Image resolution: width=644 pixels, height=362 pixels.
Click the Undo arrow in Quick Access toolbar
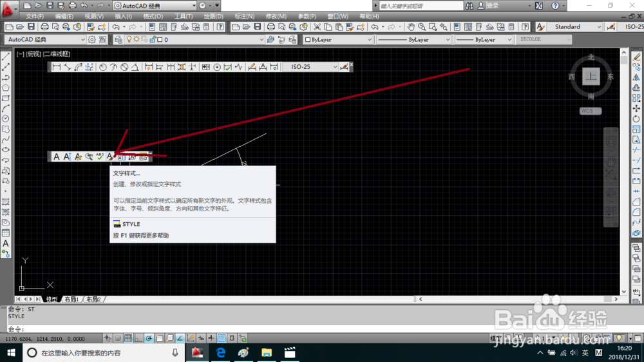84,6
